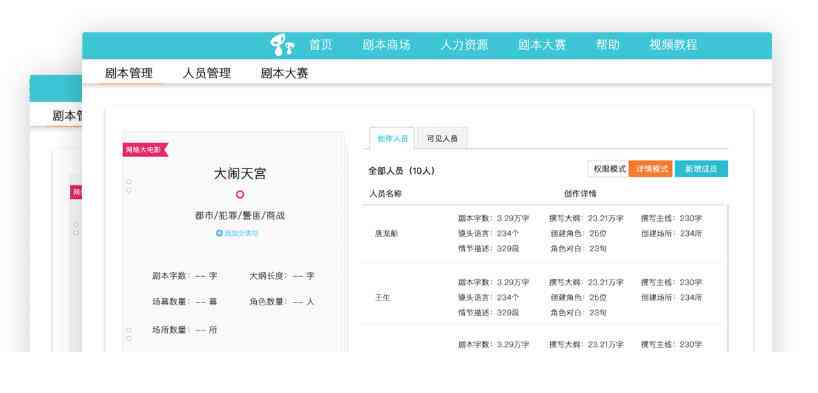Click the white mushroom logo in the teal header

point(283,45)
